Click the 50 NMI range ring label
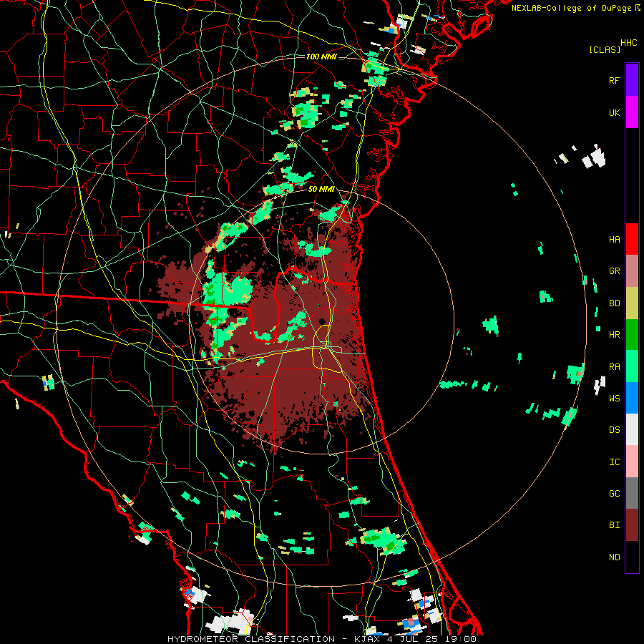 (x=321, y=190)
